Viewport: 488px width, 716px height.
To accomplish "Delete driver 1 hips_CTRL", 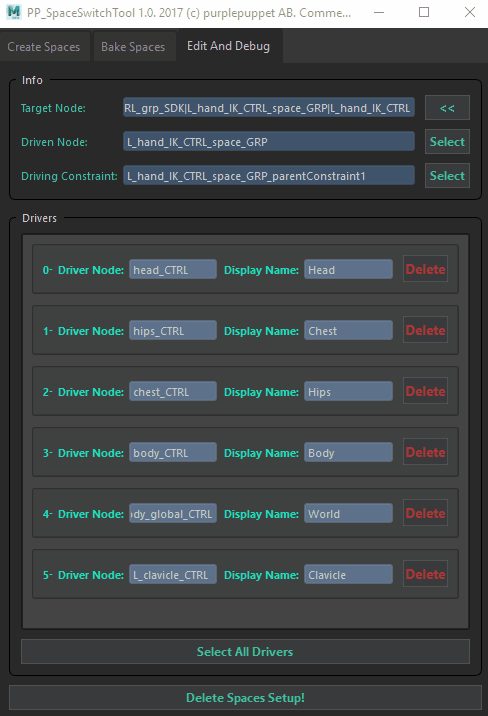I will click(x=425, y=330).
